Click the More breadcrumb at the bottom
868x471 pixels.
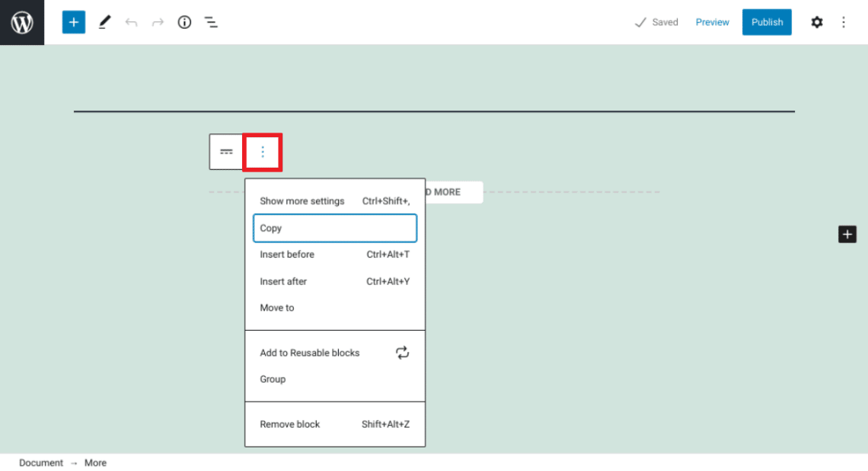point(95,463)
